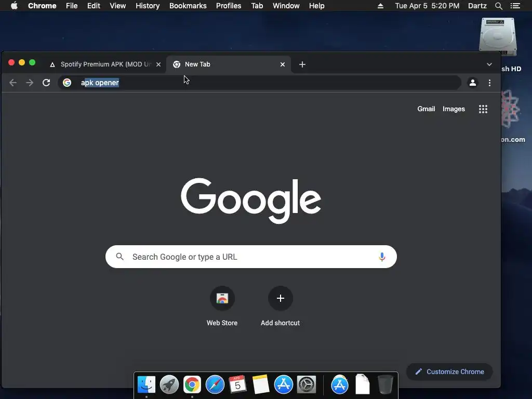This screenshot has width=532, height=399.
Task: Open Spotlight search in menu bar
Action: (x=498, y=6)
